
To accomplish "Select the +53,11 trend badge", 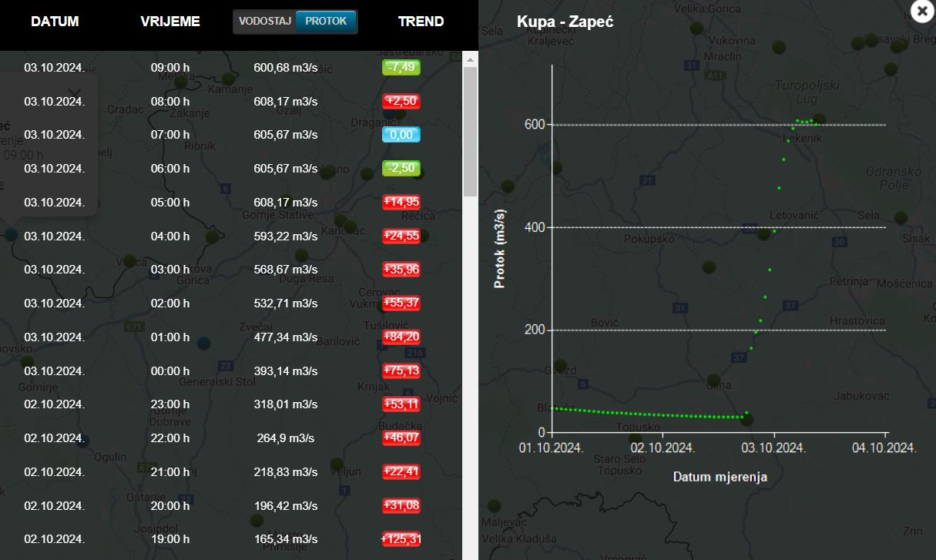I will pos(401,404).
